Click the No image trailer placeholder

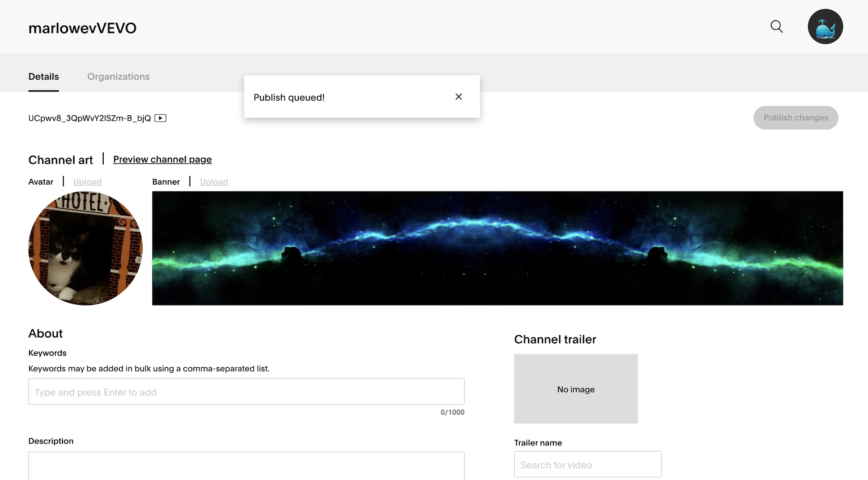(x=576, y=389)
